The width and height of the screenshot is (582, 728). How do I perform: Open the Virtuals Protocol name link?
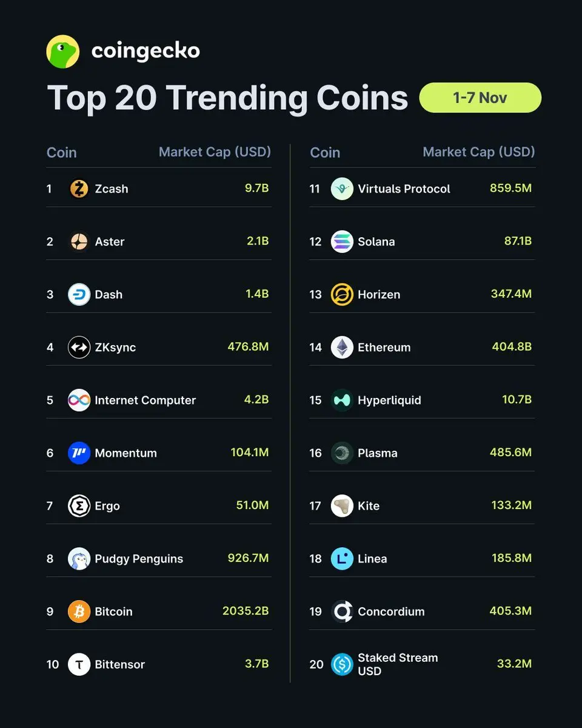click(x=404, y=189)
